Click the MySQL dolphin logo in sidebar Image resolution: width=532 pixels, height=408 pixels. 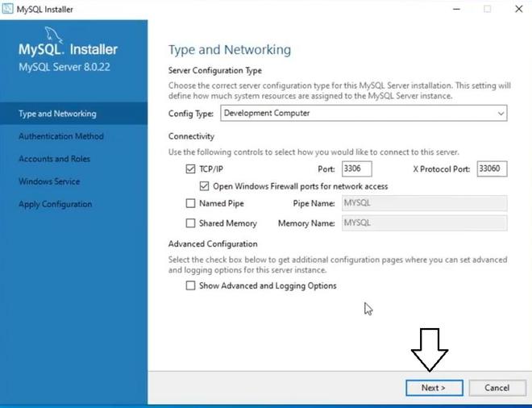54,35
